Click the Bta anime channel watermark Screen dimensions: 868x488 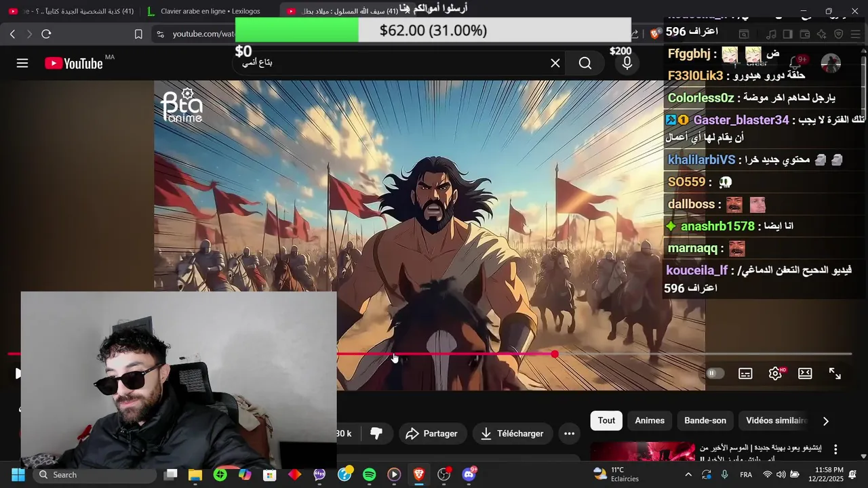point(182,106)
